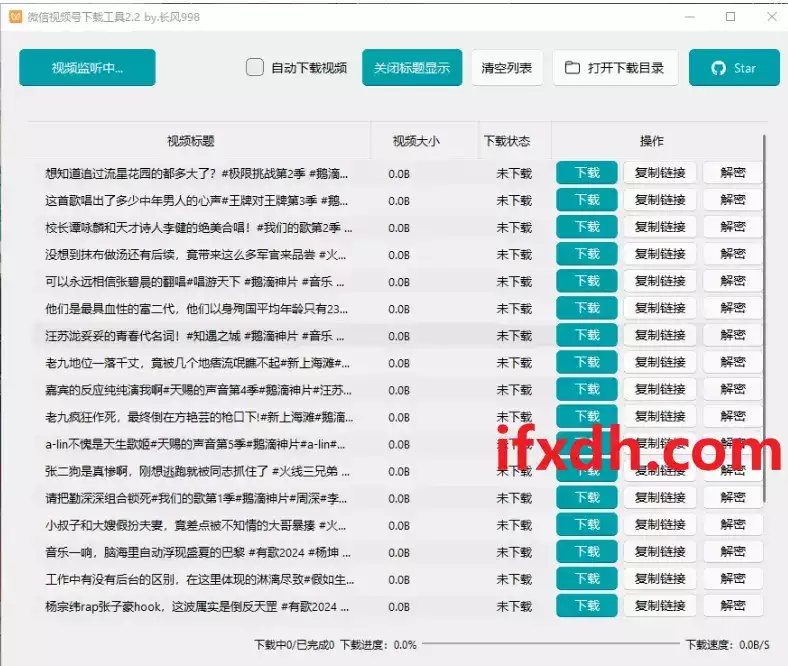Decrypt the 校长谭咏麟和天才诗人李健 video
788x666 pixels.
coord(733,227)
